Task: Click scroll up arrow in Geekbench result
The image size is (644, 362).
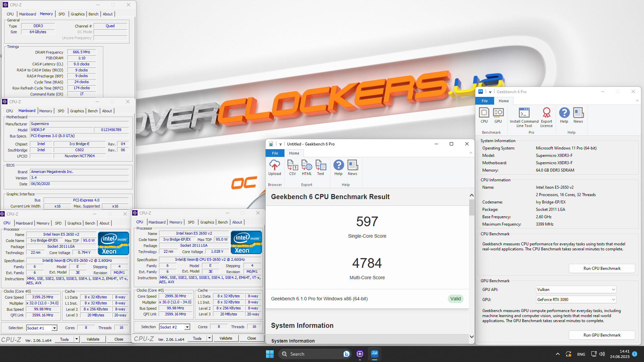Action: [x=472, y=195]
